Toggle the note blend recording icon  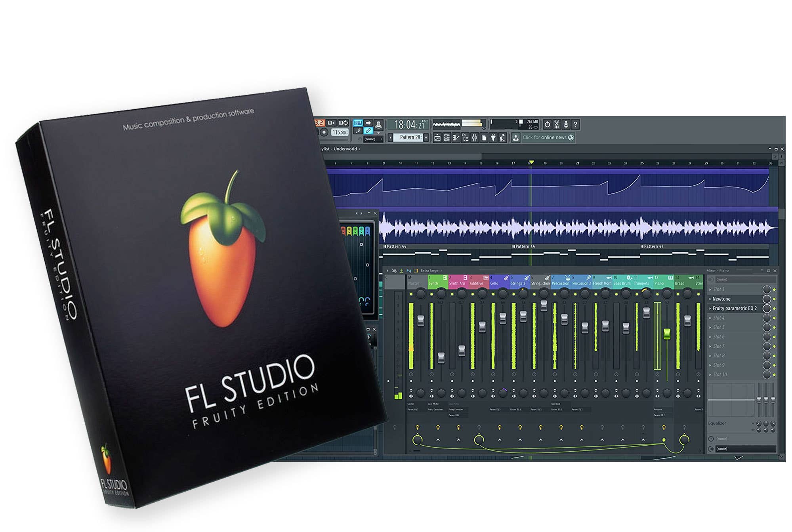point(331,123)
